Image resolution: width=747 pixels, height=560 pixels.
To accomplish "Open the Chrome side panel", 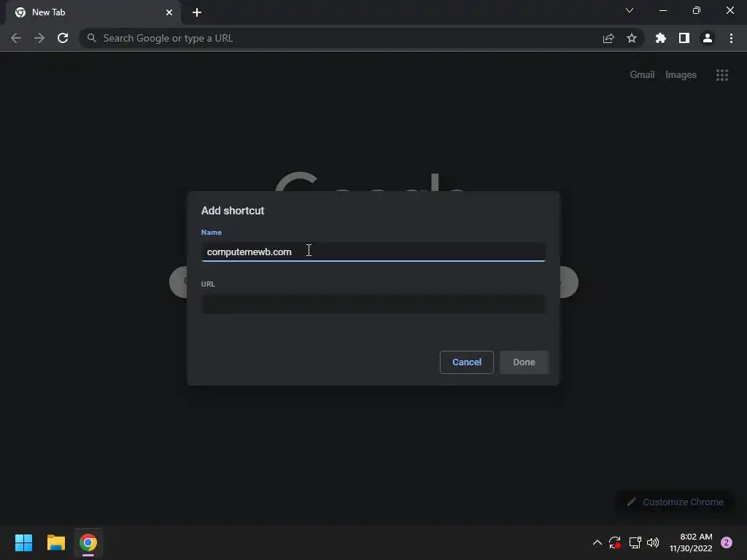I will tap(684, 38).
